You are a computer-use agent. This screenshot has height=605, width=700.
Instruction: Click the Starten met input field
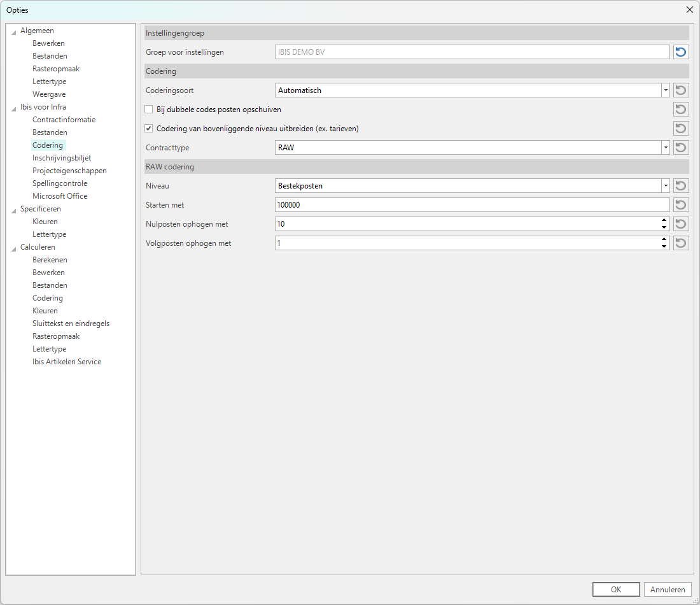(x=471, y=205)
